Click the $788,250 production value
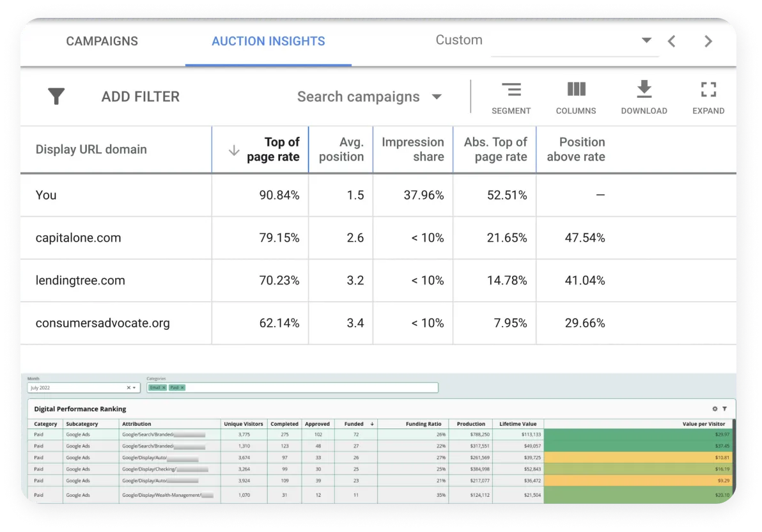Viewport: 762px width, 532px height. 479,435
